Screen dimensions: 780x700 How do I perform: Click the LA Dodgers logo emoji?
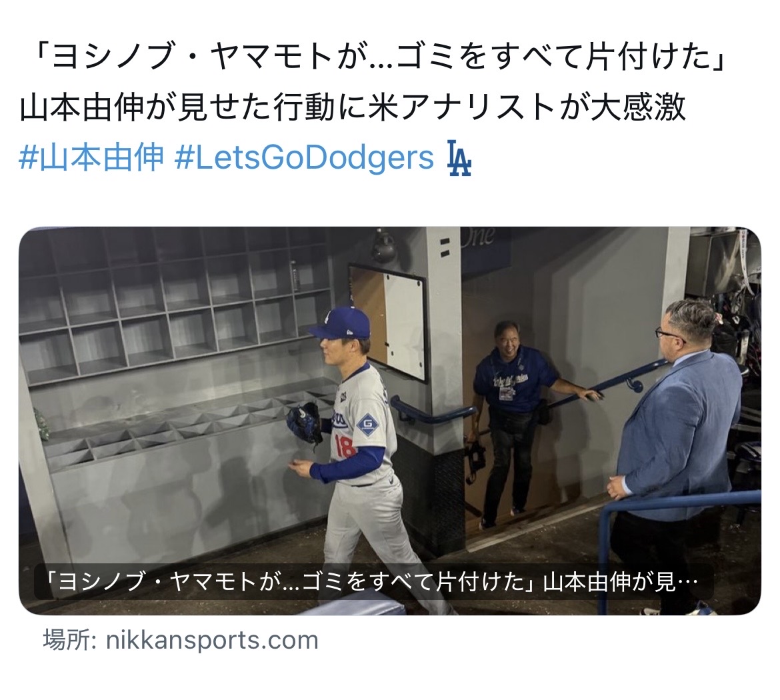459,159
